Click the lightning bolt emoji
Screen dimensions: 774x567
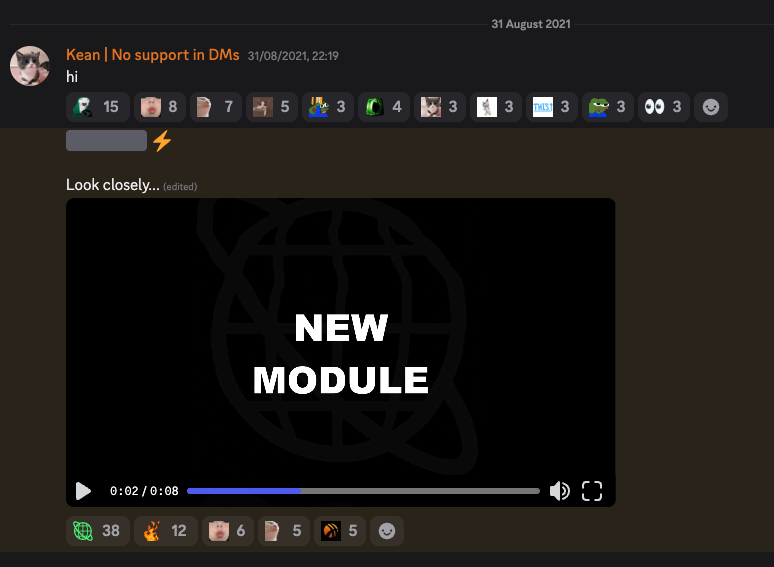click(162, 141)
